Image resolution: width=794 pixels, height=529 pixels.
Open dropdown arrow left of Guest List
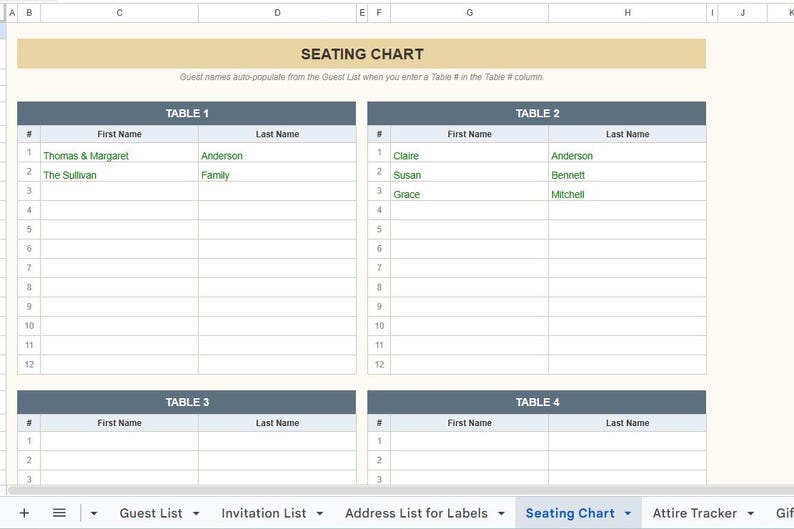[x=94, y=513]
